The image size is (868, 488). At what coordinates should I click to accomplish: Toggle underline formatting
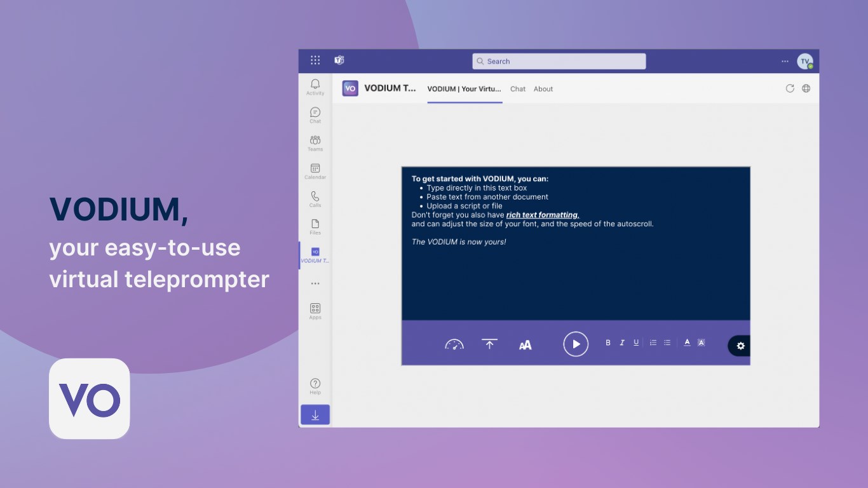pyautogui.click(x=636, y=342)
